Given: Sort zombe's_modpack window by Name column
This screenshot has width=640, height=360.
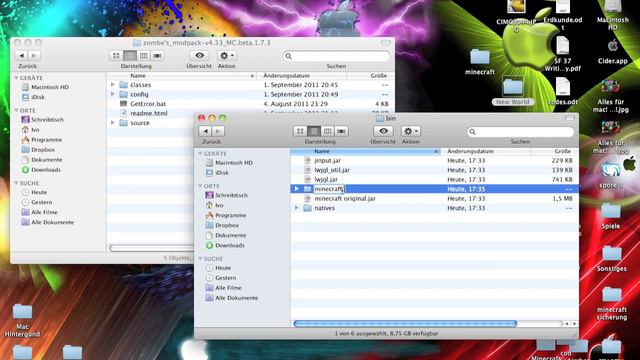Looking at the screenshot, I should [182, 76].
